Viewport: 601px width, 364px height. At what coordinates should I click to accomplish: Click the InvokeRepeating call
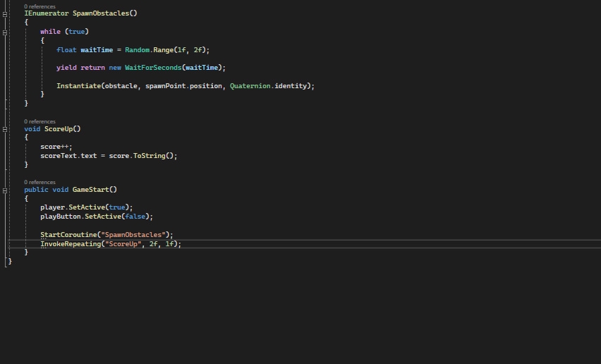[71, 243]
